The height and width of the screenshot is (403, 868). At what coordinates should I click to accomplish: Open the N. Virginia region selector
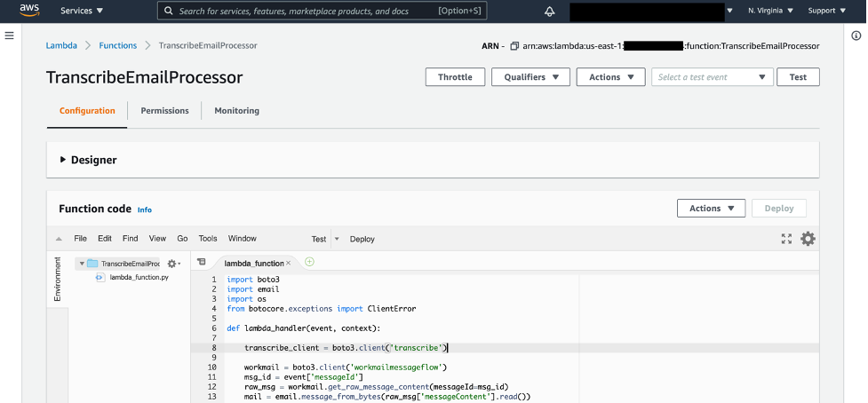click(x=769, y=11)
